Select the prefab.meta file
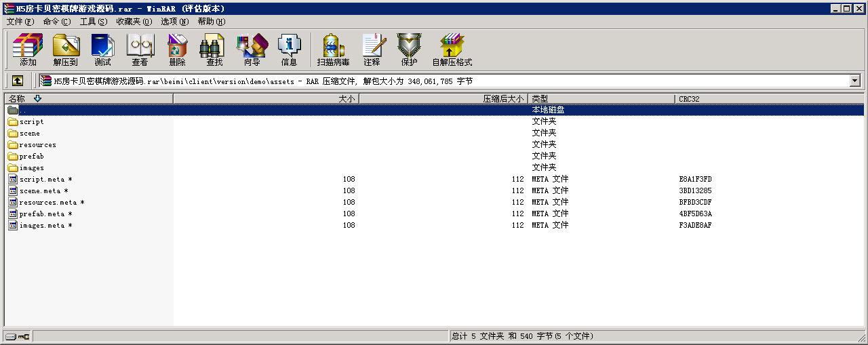The width and height of the screenshot is (868, 345). [x=42, y=214]
